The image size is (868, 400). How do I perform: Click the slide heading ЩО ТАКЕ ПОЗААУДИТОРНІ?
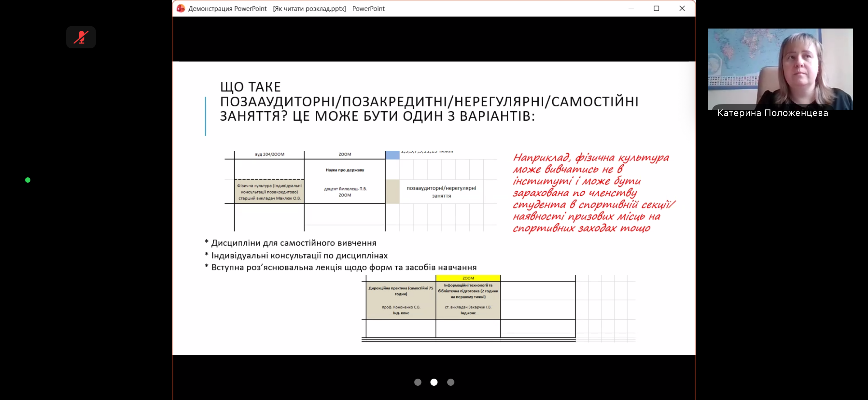(x=429, y=101)
